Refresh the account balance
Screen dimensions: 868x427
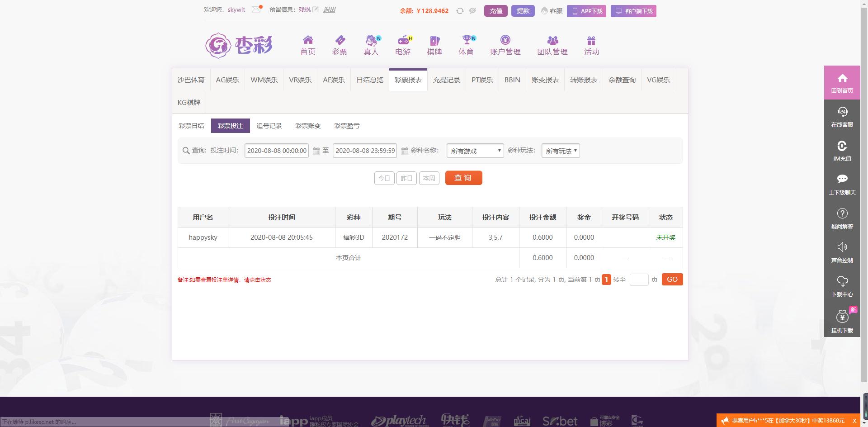pos(460,11)
